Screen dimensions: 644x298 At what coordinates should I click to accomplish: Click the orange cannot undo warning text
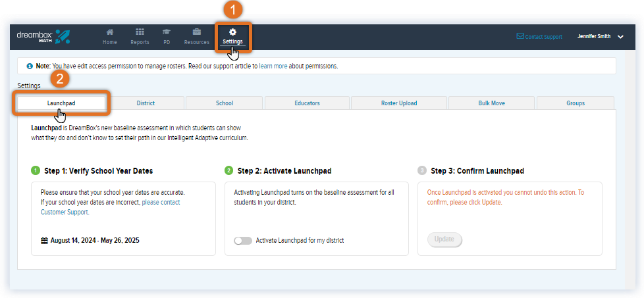(x=506, y=197)
